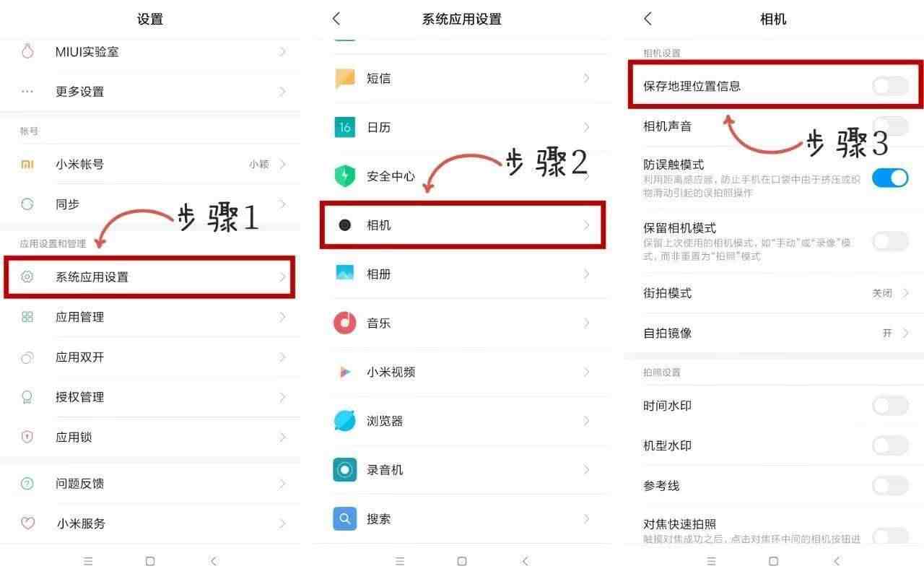Go back from 系统应用设置 screen
The image size is (924, 579).
point(336,19)
